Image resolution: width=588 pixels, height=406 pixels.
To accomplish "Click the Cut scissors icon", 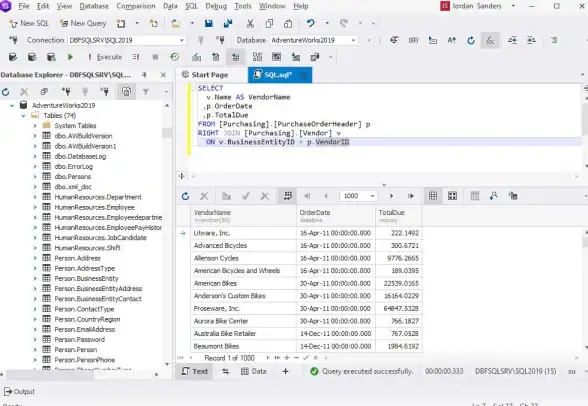I will click(x=250, y=23).
